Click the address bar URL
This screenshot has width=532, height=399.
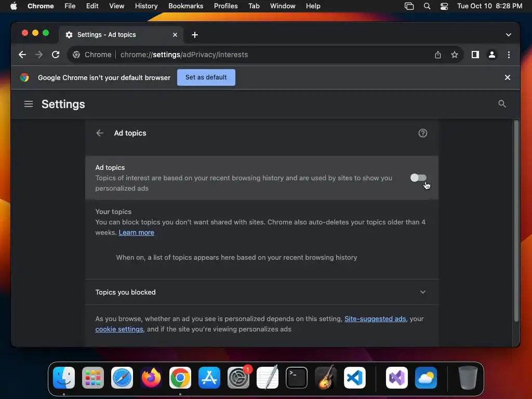(x=184, y=55)
